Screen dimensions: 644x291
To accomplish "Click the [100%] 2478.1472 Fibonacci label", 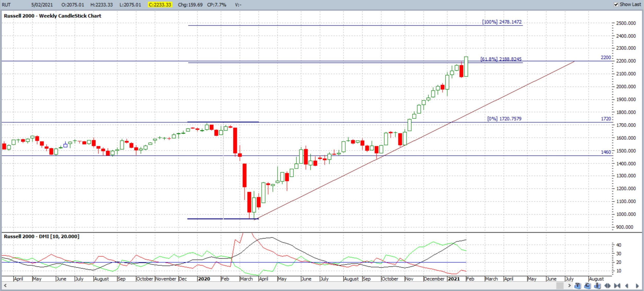I will point(502,22).
